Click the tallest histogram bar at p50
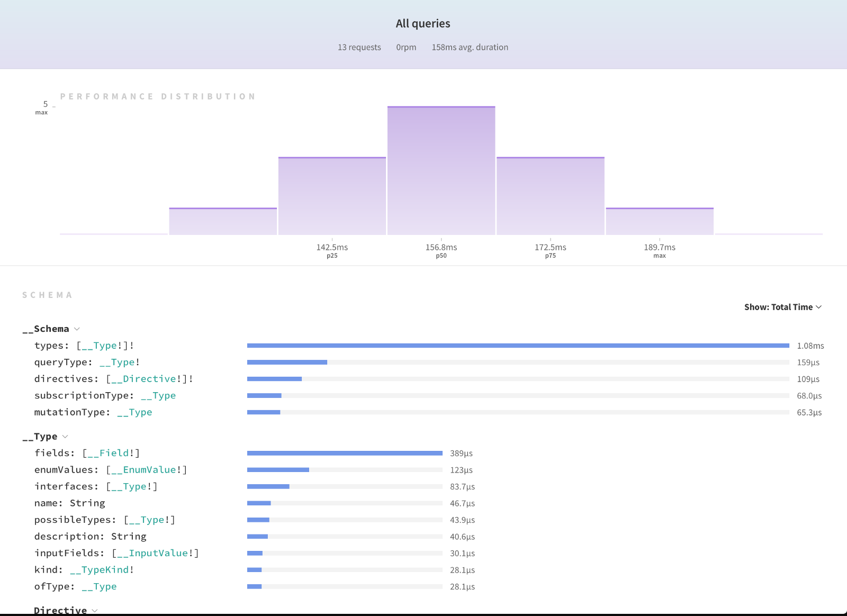 point(441,170)
